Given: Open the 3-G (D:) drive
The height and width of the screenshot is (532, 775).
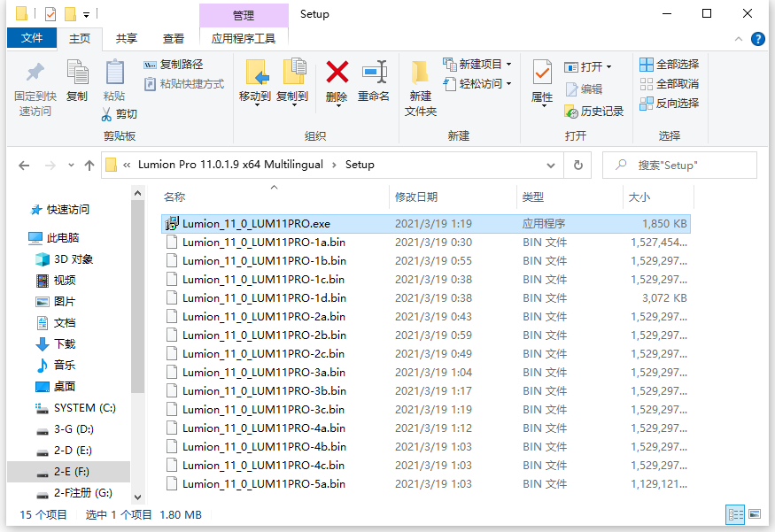Looking at the screenshot, I should coord(65,429).
